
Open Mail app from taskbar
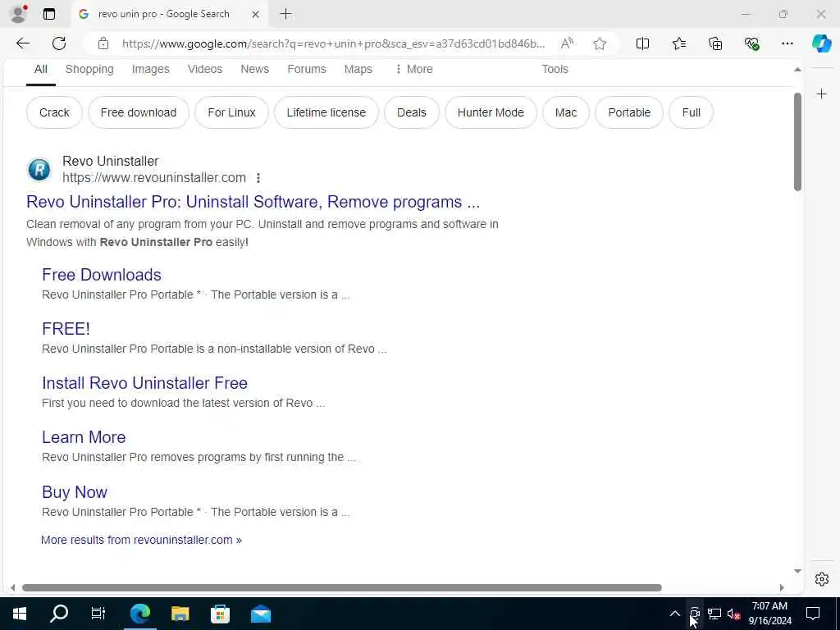261,614
